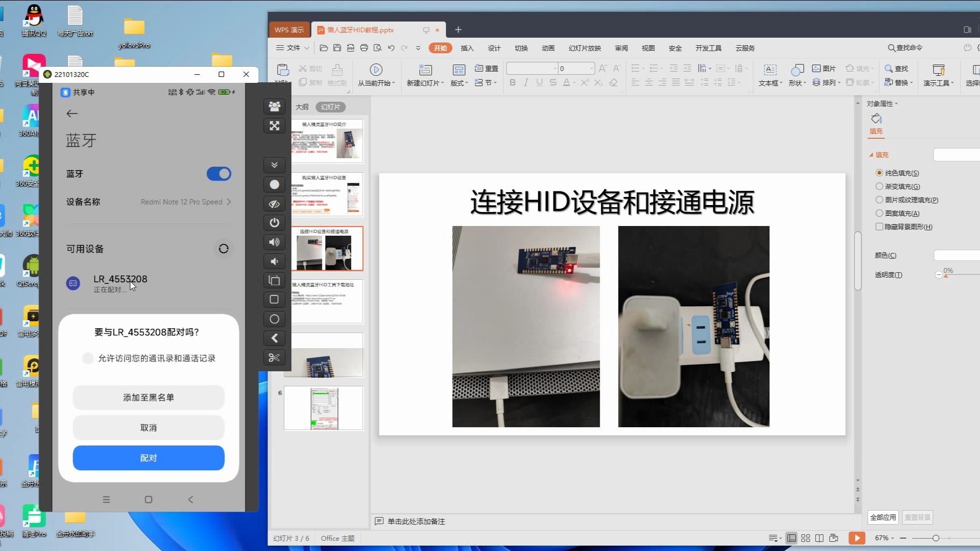This screenshot has width=980, height=551.
Task: Click the 颜色 color picker field
Action: click(957, 256)
